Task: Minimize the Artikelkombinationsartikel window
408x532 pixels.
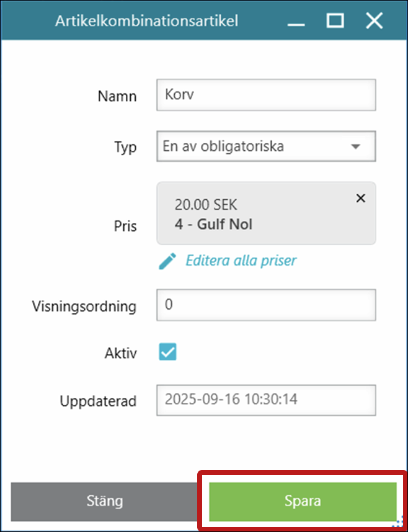Action: coord(296,21)
